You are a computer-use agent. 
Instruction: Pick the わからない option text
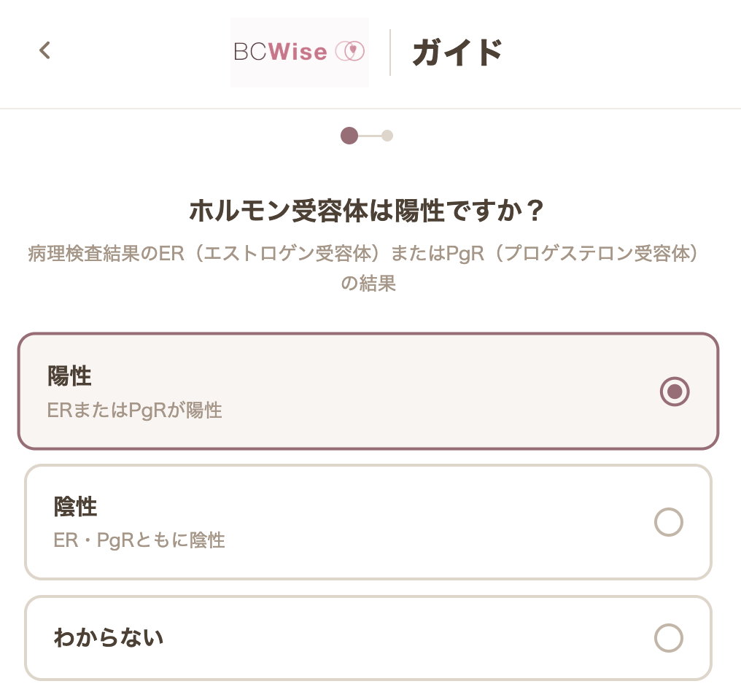click(x=109, y=638)
